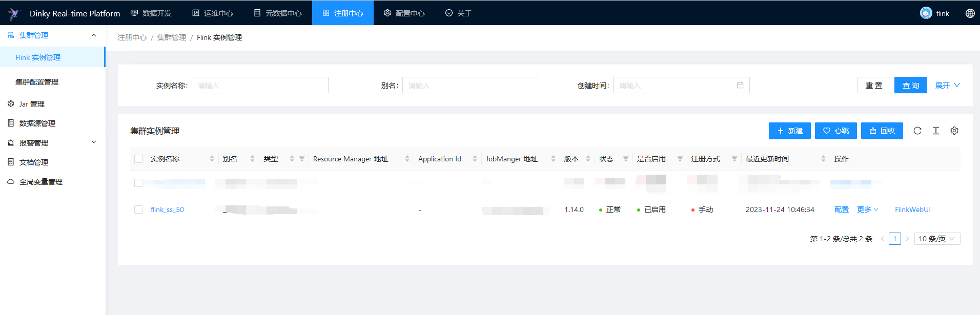Viewport: 980px width, 315px height.
Task: Open the table density icon
Action: (x=935, y=131)
